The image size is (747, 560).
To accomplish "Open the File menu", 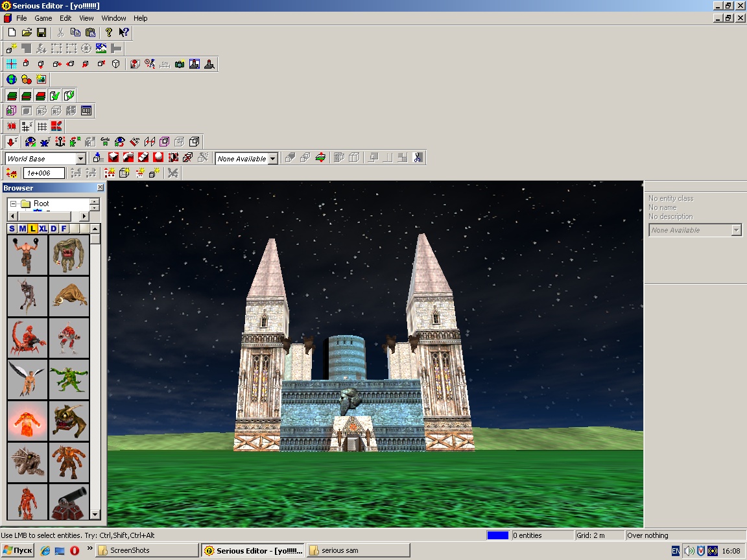I will pos(21,18).
